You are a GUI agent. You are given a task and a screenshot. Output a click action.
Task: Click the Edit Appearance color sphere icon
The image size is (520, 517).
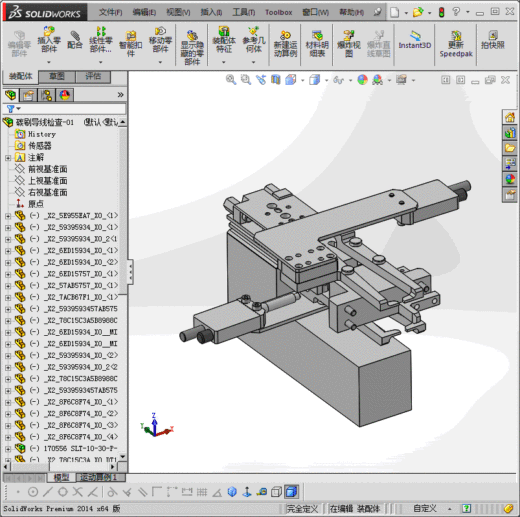tap(362, 80)
